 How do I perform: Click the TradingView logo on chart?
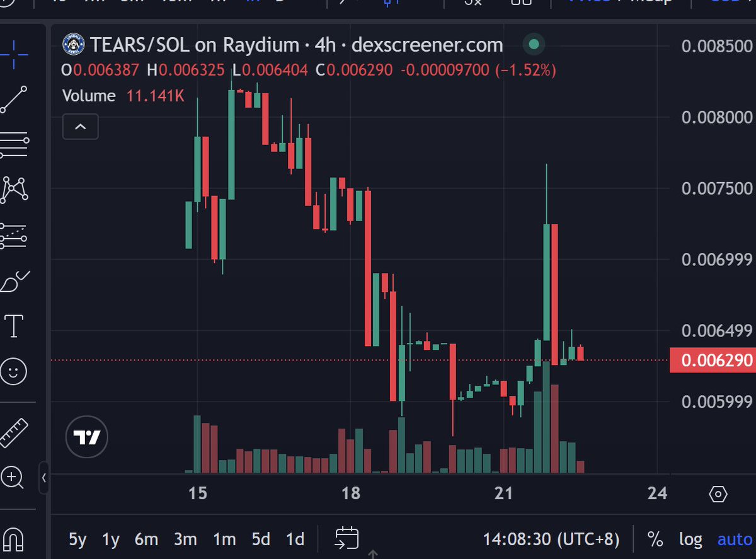pos(87,437)
